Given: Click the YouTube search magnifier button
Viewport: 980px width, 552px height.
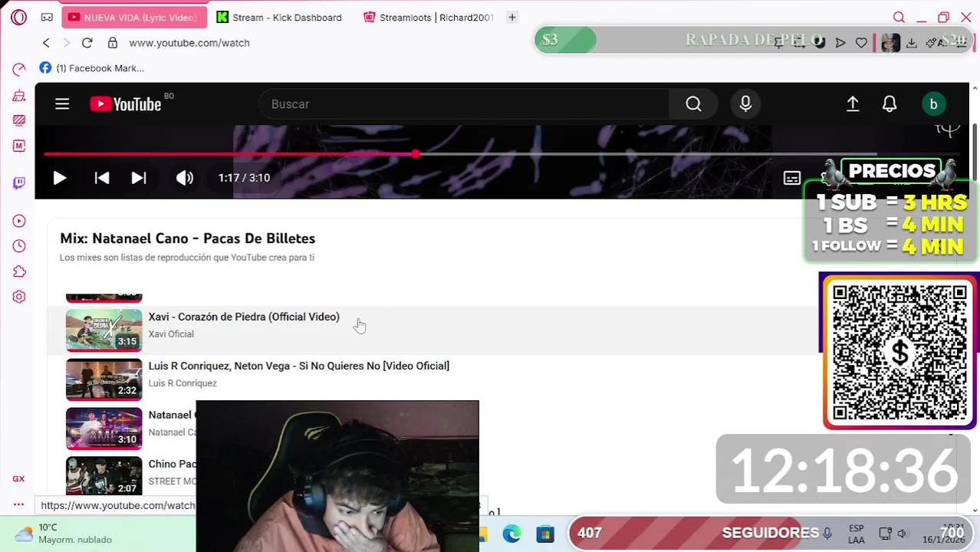Looking at the screenshot, I should click(x=693, y=103).
